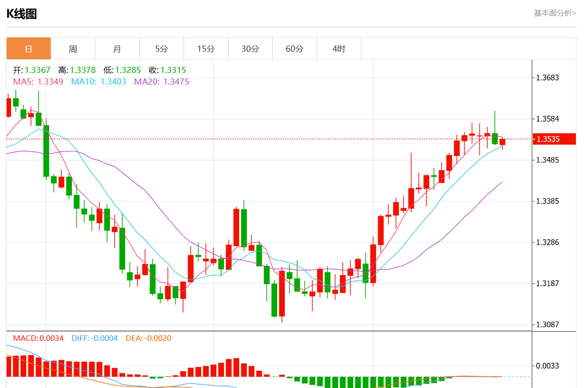
Task: Click the MA5: 1.3349 indicator value
Action: tap(38, 82)
